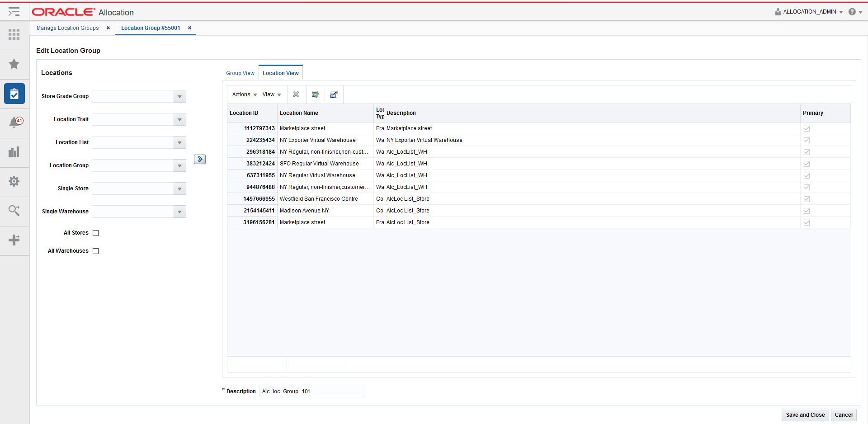
Task: Open the application grid icon in sidebar
Action: pyautogui.click(x=14, y=34)
